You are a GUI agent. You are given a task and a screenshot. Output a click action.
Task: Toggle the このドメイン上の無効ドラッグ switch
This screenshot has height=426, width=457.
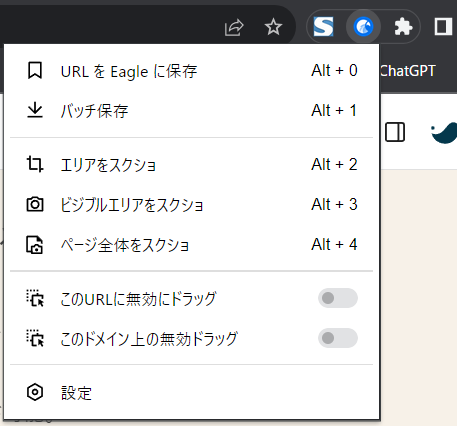[338, 338]
